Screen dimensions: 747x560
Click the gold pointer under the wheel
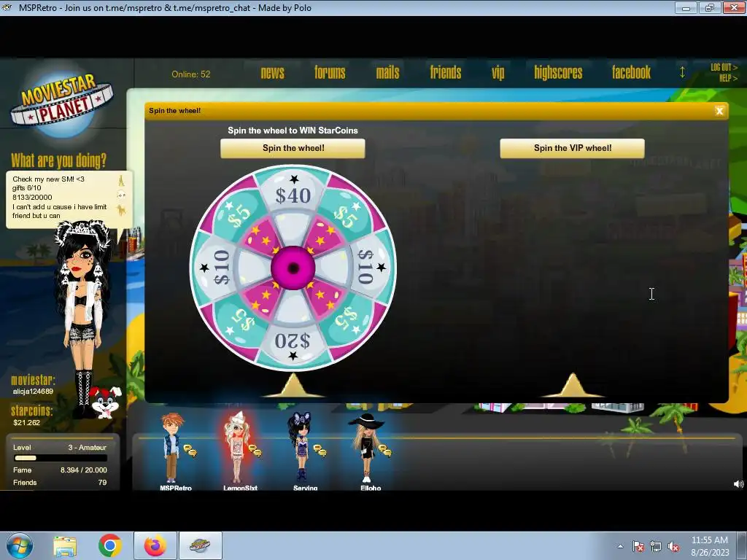(x=293, y=385)
